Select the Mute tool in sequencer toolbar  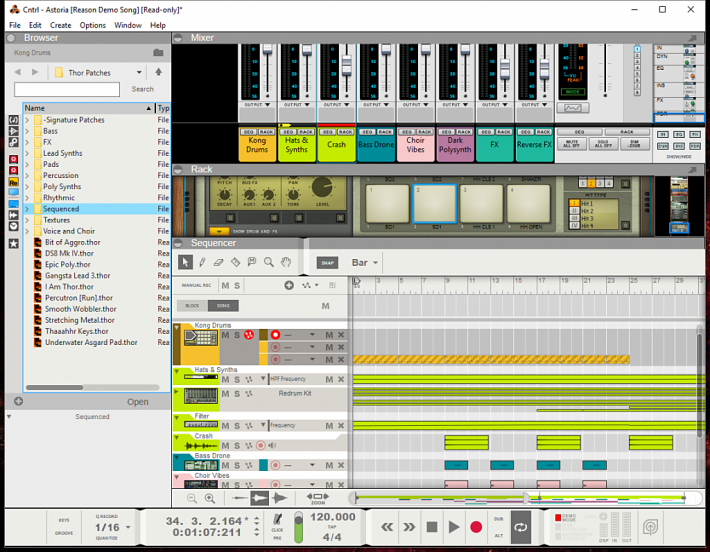tap(252, 262)
